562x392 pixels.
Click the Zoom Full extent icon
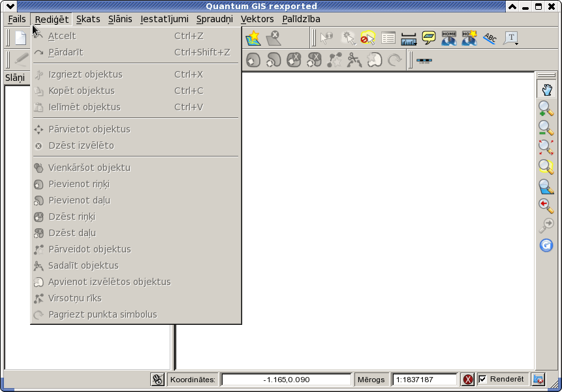[546, 147]
